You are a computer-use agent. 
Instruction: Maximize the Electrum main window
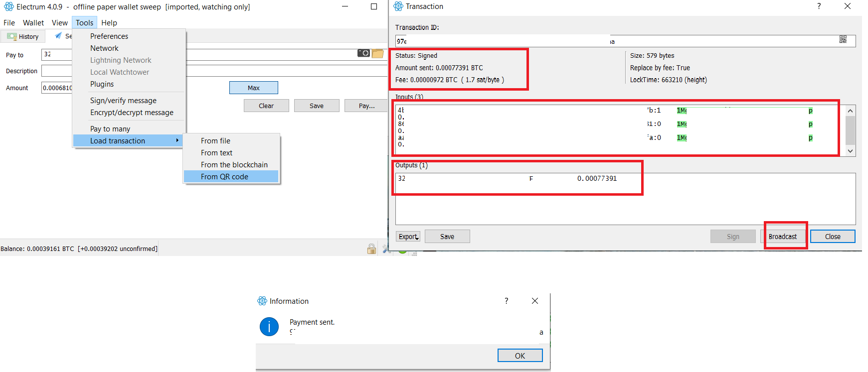point(374,6)
